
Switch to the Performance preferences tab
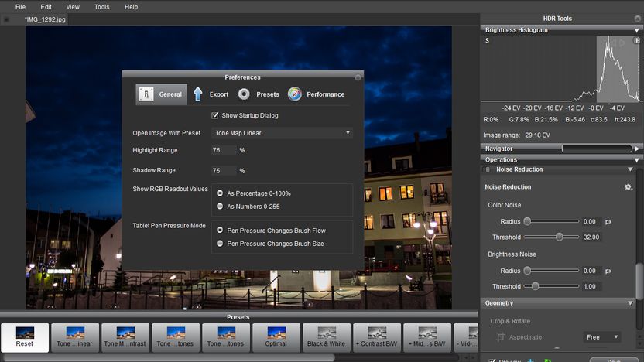pos(316,94)
